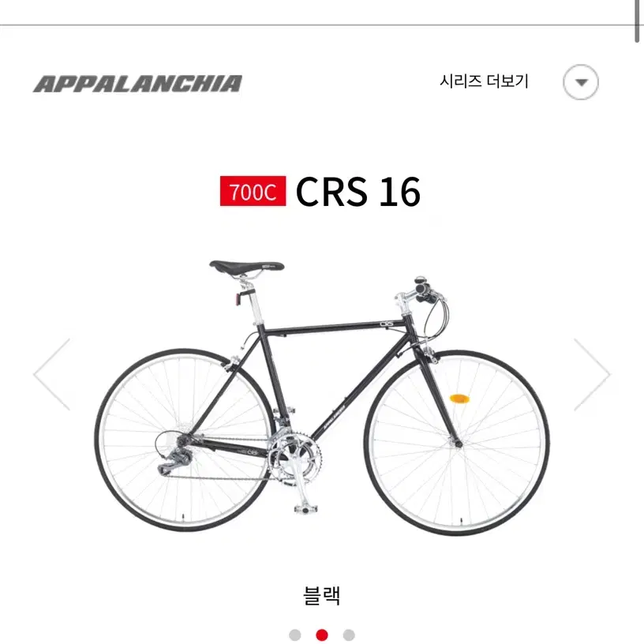The image size is (644, 644).
Task: Click the red rear seatpost reflector
Action: coord(238,298)
